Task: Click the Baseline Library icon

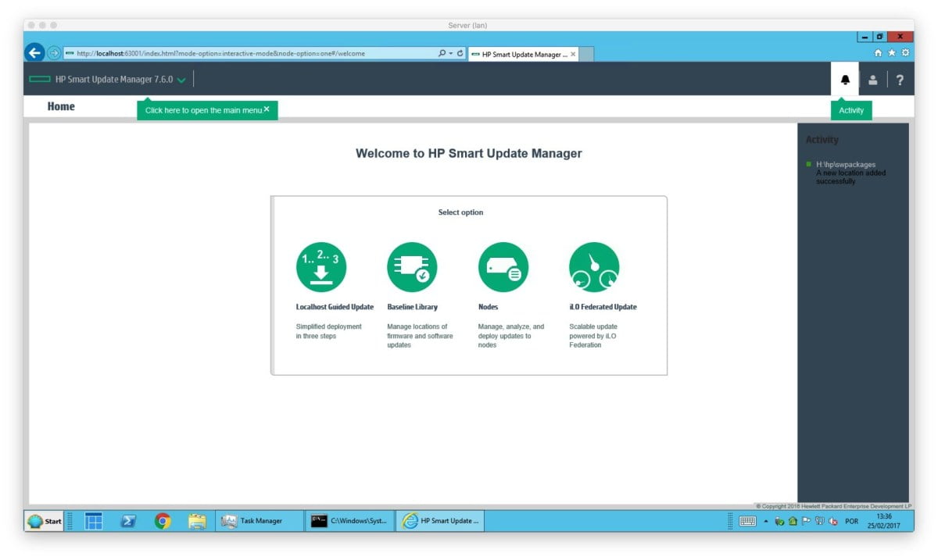Action: point(412,267)
